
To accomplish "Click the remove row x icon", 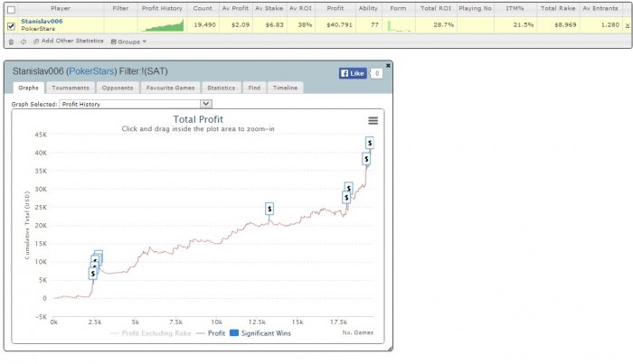I will point(628,25).
